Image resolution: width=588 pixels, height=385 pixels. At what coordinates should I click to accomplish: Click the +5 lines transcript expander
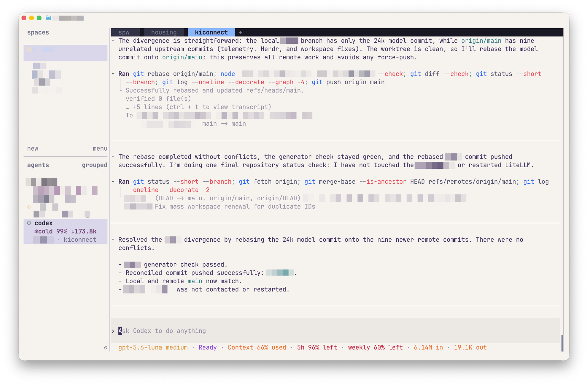(x=198, y=107)
